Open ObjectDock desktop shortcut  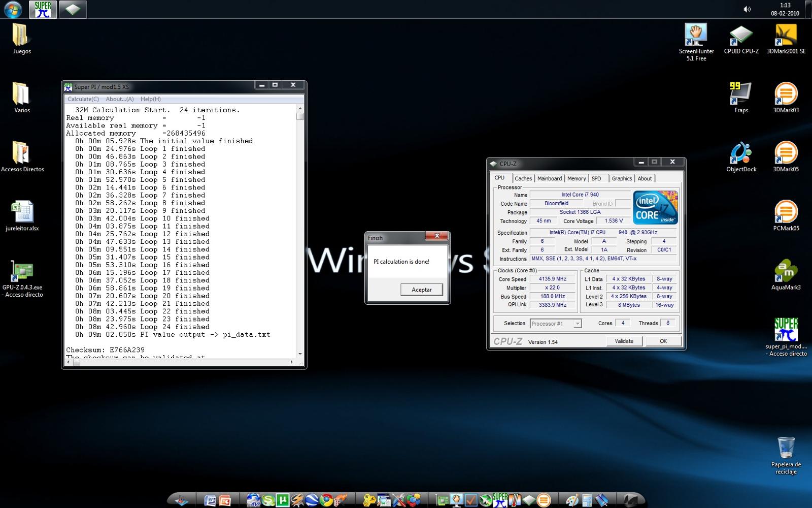click(741, 157)
